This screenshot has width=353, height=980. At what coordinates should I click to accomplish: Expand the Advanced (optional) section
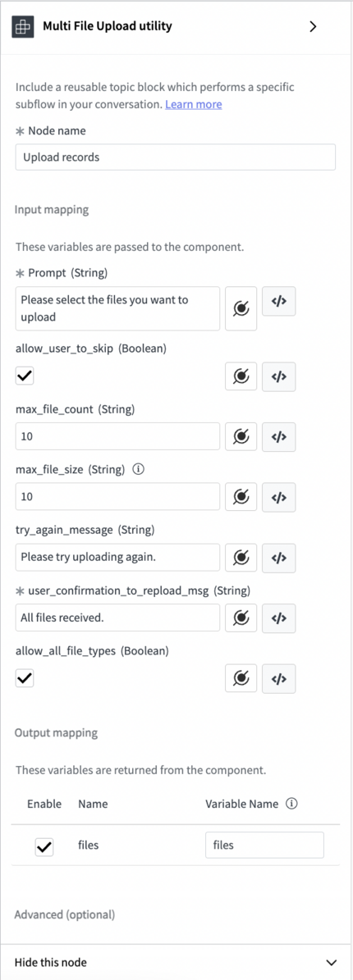65,915
